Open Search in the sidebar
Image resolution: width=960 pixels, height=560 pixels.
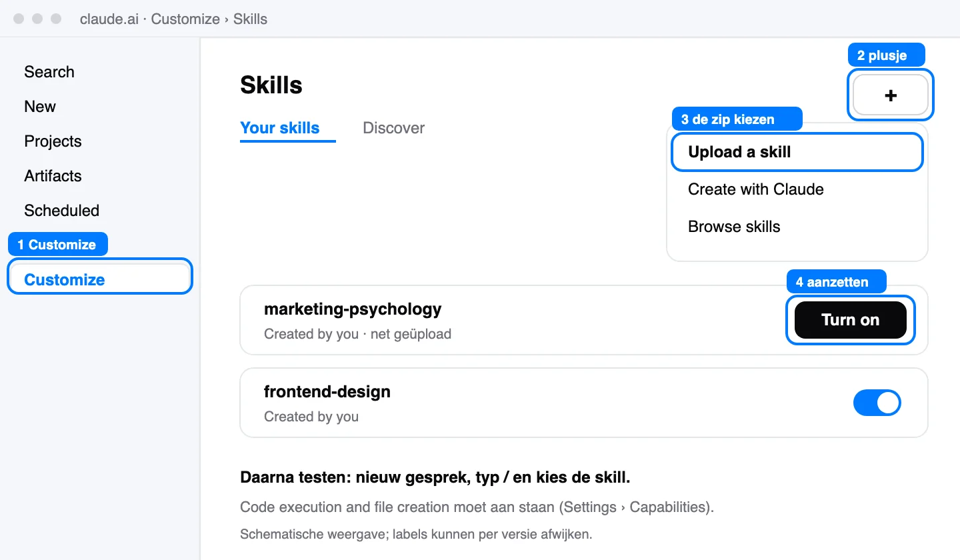pyautogui.click(x=49, y=72)
